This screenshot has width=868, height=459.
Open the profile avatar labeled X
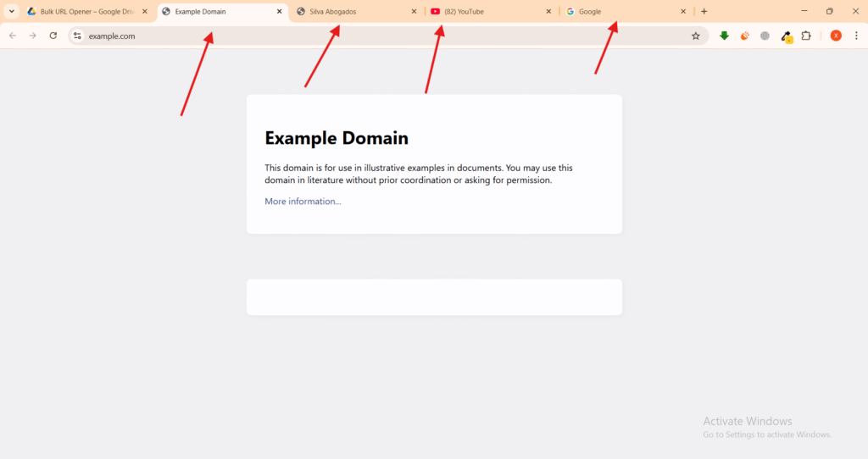[x=836, y=36]
